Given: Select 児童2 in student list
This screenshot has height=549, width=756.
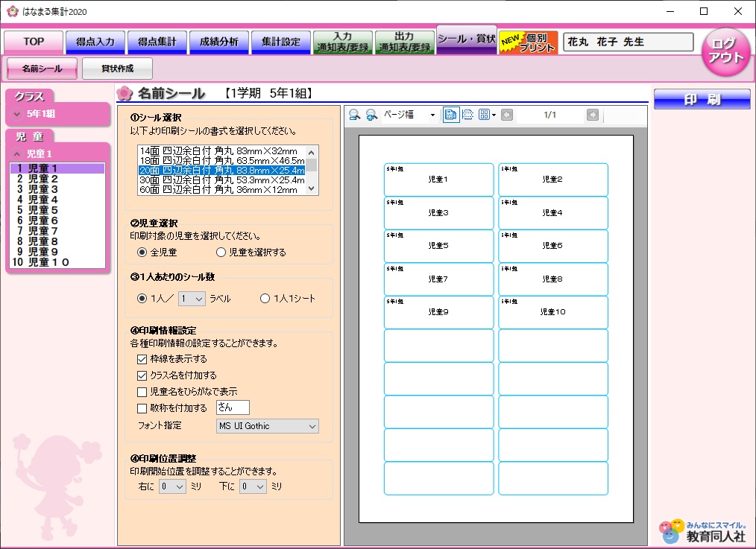Looking at the screenshot, I should click(57, 179).
